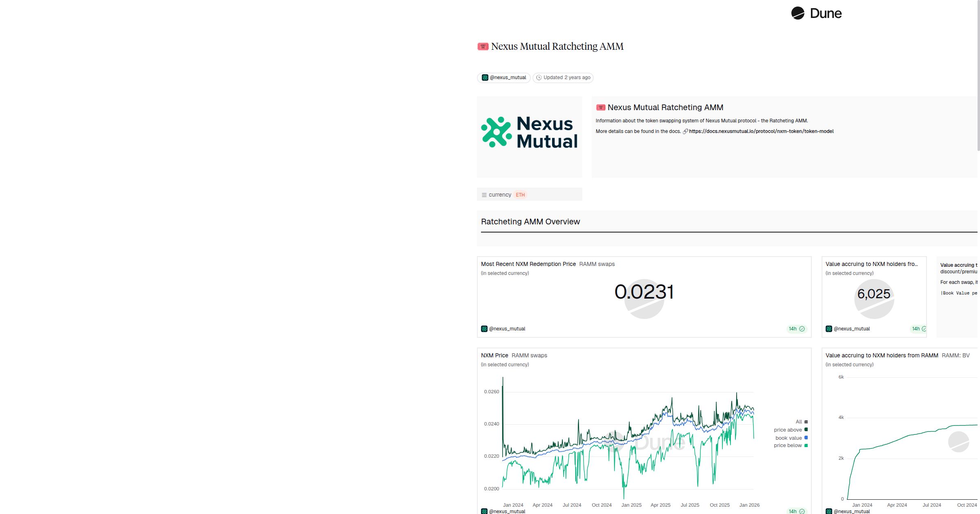
Task: Open the currency ETH filter dropdown
Action: point(520,195)
